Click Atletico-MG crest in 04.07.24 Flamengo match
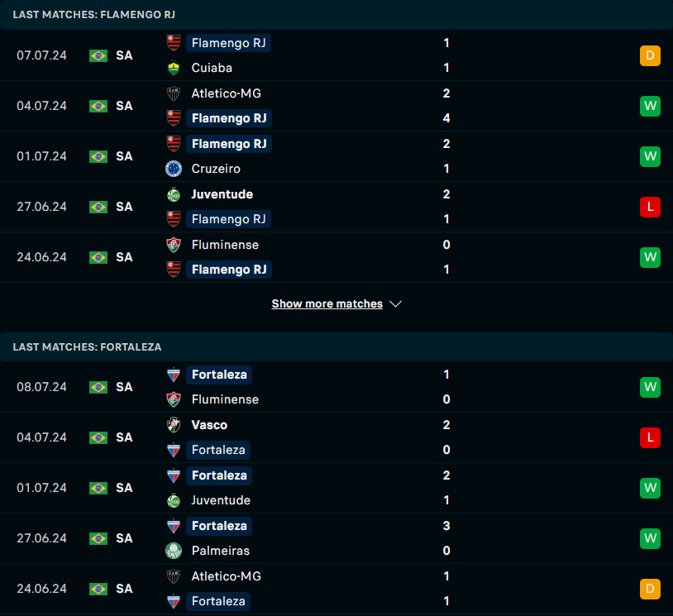Screen dimensions: 673x616 click(174, 93)
